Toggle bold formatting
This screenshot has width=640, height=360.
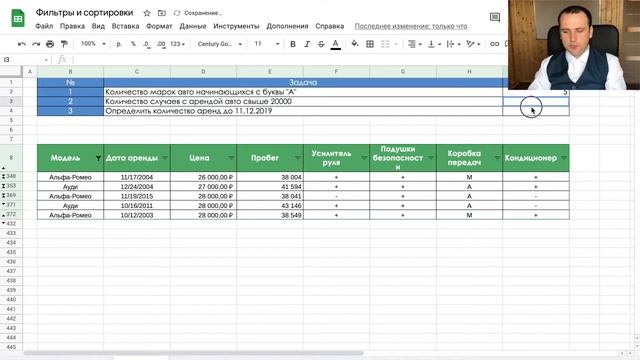pyautogui.click(x=293, y=44)
